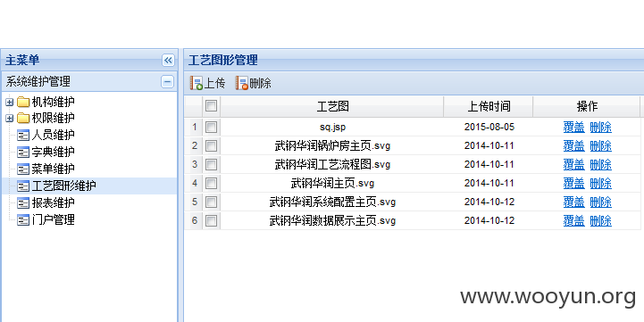
Task: Click 覆盖 link for 武钢华润工艺流程图.svg
Action: click(x=573, y=164)
